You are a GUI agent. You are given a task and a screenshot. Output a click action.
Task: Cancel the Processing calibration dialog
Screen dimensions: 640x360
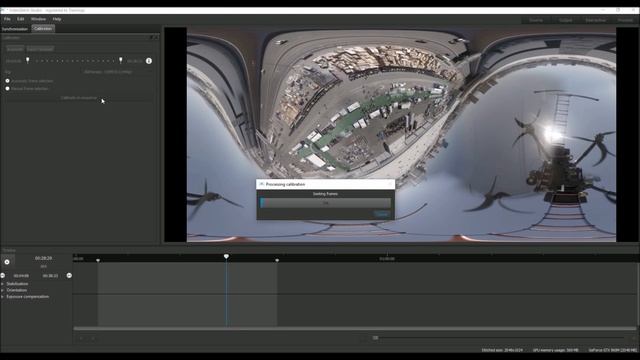click(x=381, y=214)
